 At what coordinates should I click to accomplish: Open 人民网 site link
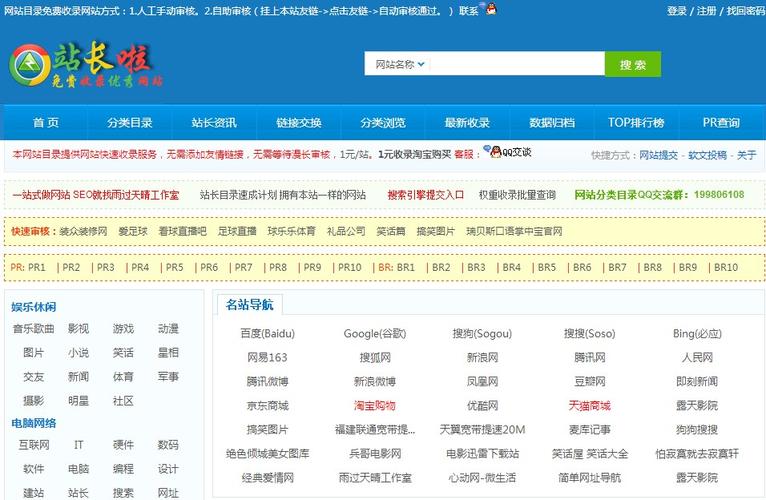pos(697,358)
